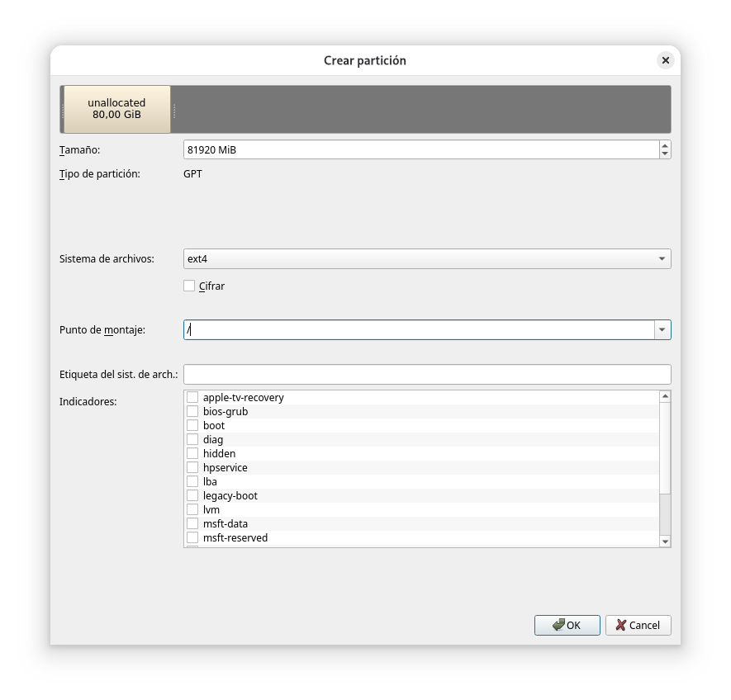Screen dimensions: 731x700
Task: Grab the left resize handle of partition block
Action: coord(63,110)
